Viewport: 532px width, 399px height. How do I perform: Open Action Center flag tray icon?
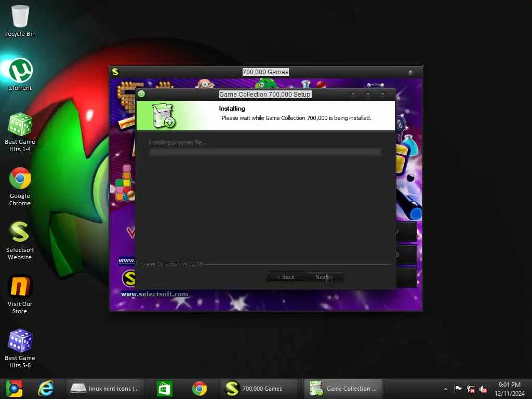pos(458,389)
